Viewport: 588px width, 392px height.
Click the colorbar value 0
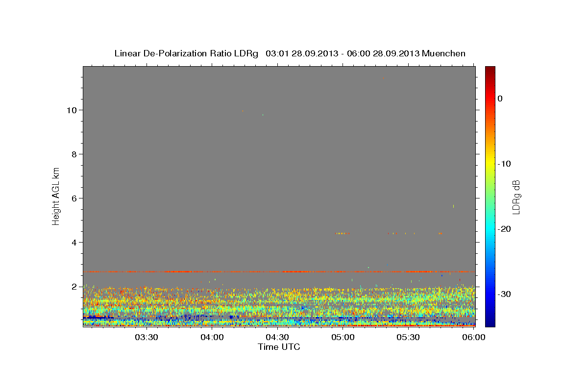(x=500, y=98)
